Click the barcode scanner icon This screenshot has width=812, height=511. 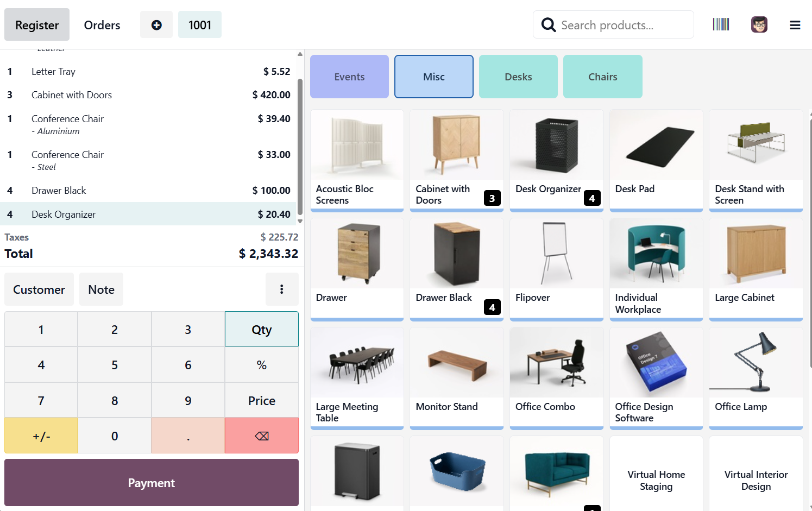coord(721,24)
